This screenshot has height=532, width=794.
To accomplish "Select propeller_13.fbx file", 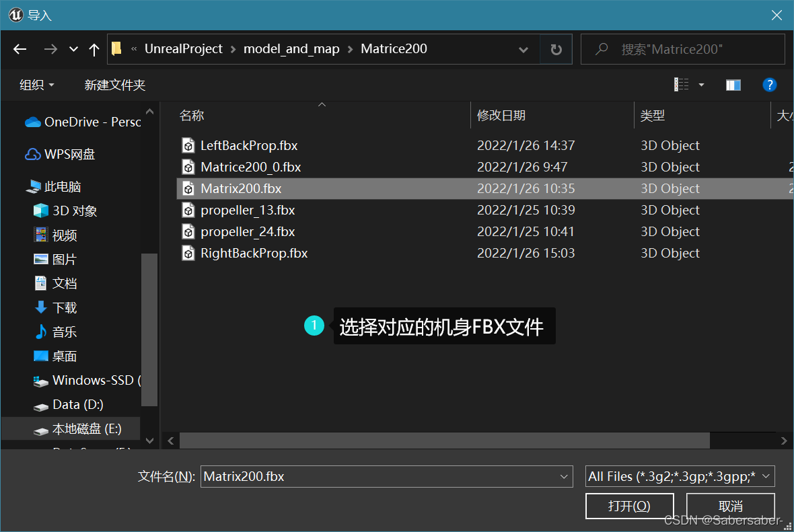I will pyautogui.click(x=248, y=210).
